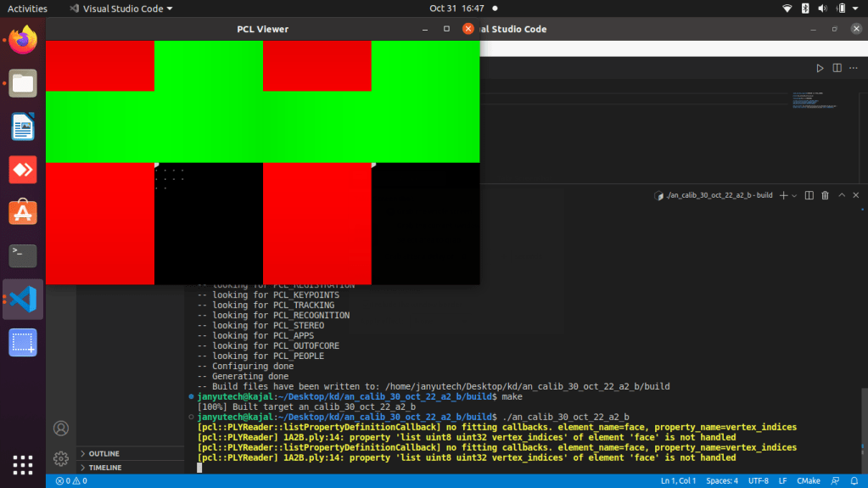The image size is (868, 488).
Task: Run the file with the play icon
Action: pos(819,68)
